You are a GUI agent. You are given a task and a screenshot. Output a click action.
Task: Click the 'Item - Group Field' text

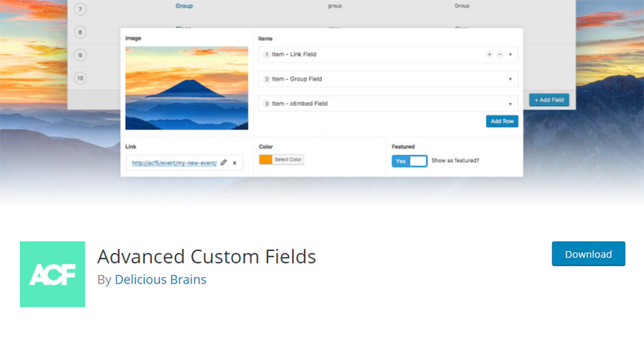coord(297,79)
